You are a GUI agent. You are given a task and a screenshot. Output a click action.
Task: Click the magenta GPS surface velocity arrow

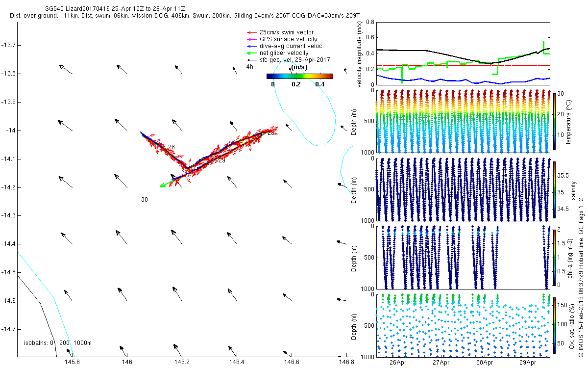pos(250,39)
